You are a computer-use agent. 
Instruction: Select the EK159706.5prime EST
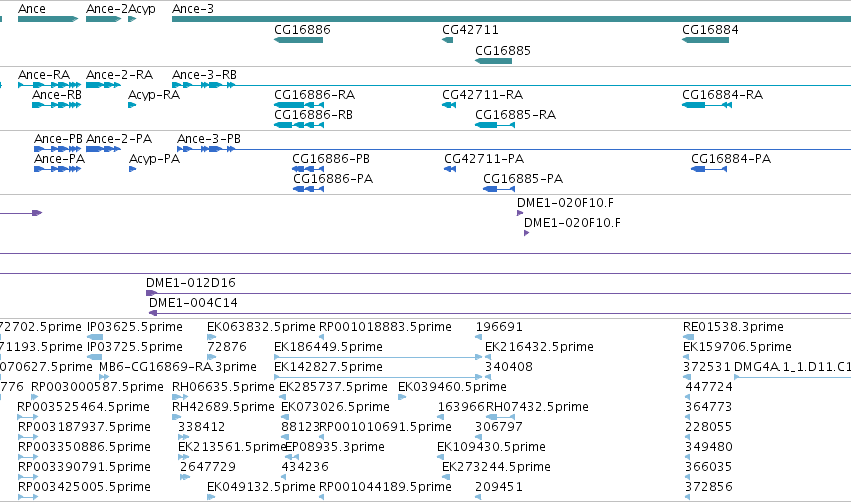tap(686, 357)
